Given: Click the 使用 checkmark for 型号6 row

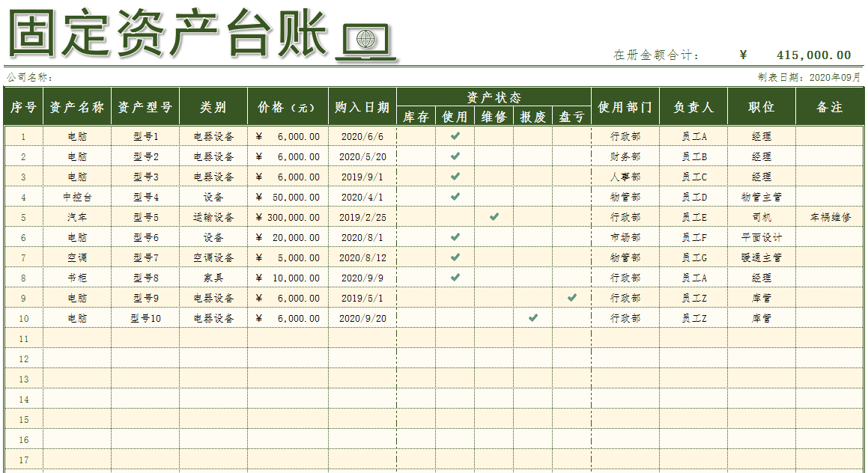Looking at the screenshot, I should tap(455, 236).
